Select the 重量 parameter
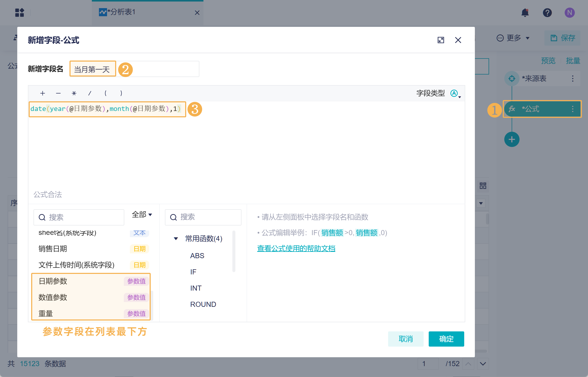The width and height of the screenshot is (588, 377). [x=91, y=314]
